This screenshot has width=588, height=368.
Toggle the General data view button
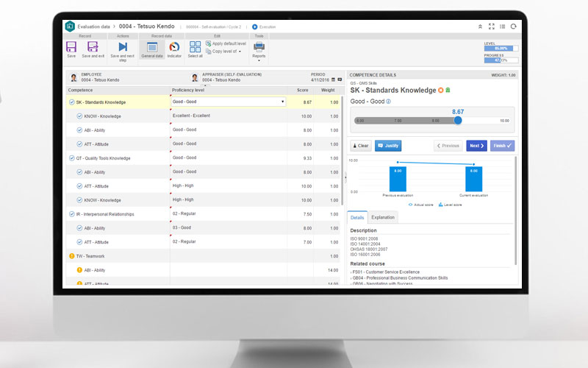click(x=152, y=47)
